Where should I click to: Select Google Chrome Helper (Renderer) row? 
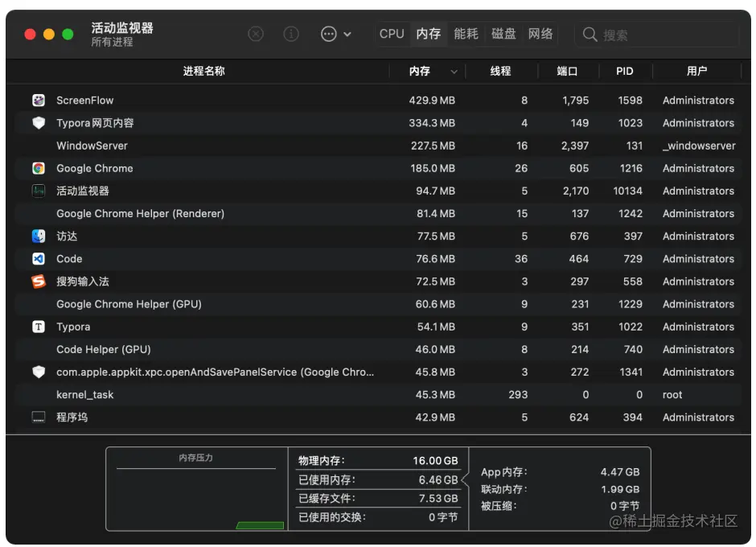click(378, 214)
